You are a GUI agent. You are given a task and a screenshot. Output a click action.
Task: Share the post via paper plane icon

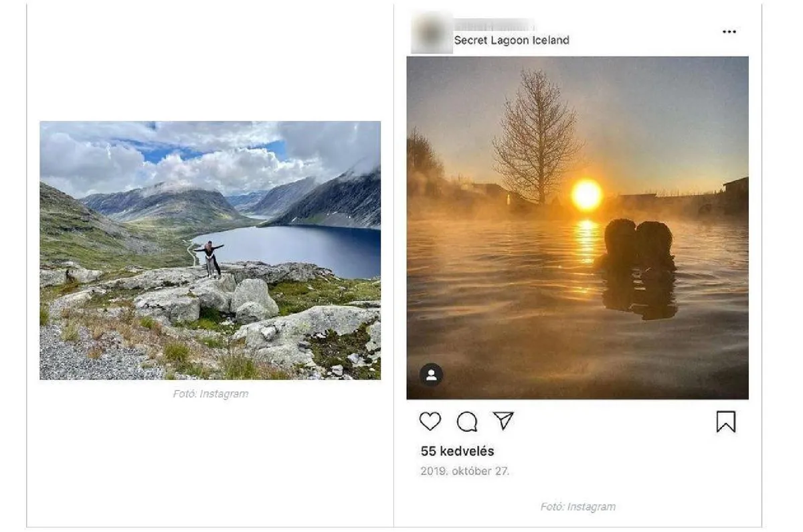click(503, 420)
